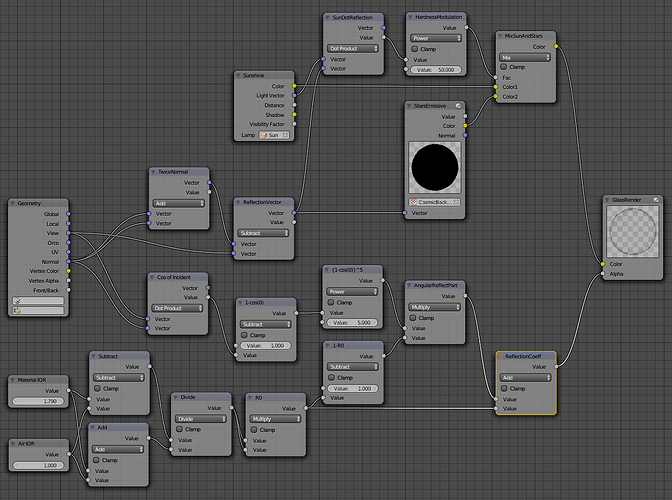Click the UV layer icon in Geometry node

tap(16, 300)
